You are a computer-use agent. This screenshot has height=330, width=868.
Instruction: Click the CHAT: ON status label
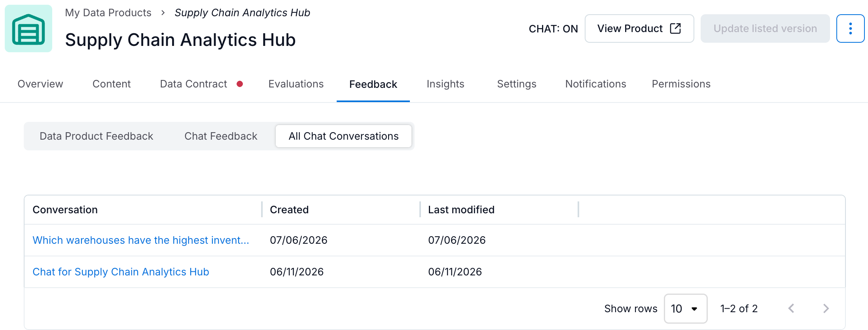click(x=553, y=29)
